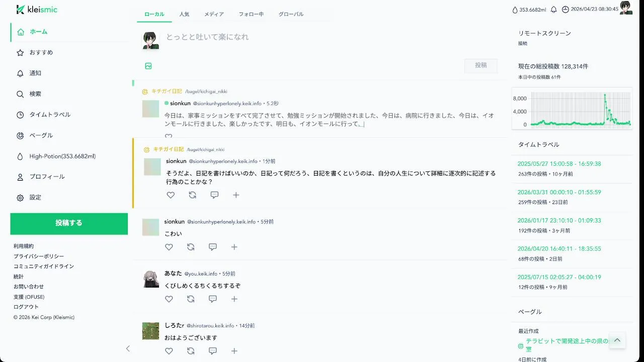
Task: Click the plus icon on しろた's おはようございます post
Action: (234, 351)
